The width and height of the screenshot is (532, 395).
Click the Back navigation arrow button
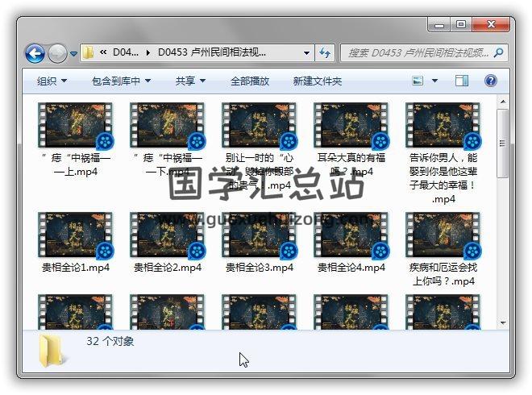(35, 54)
